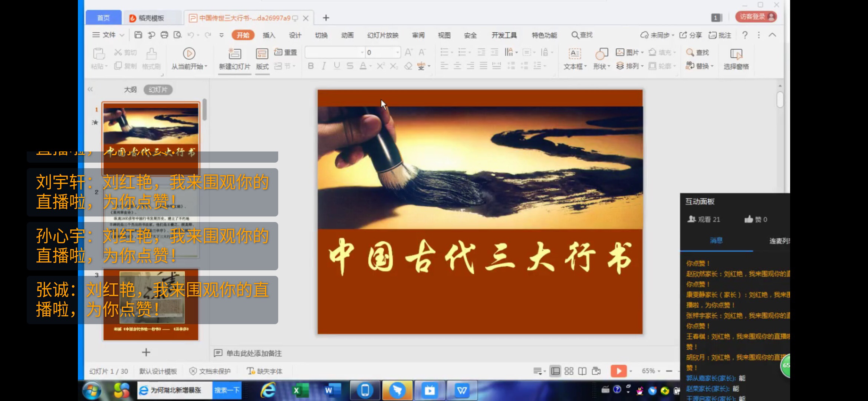The image size is (868, 401).
Task: Click the Print icon in quick access toolbar
Action: click(164, 35)
